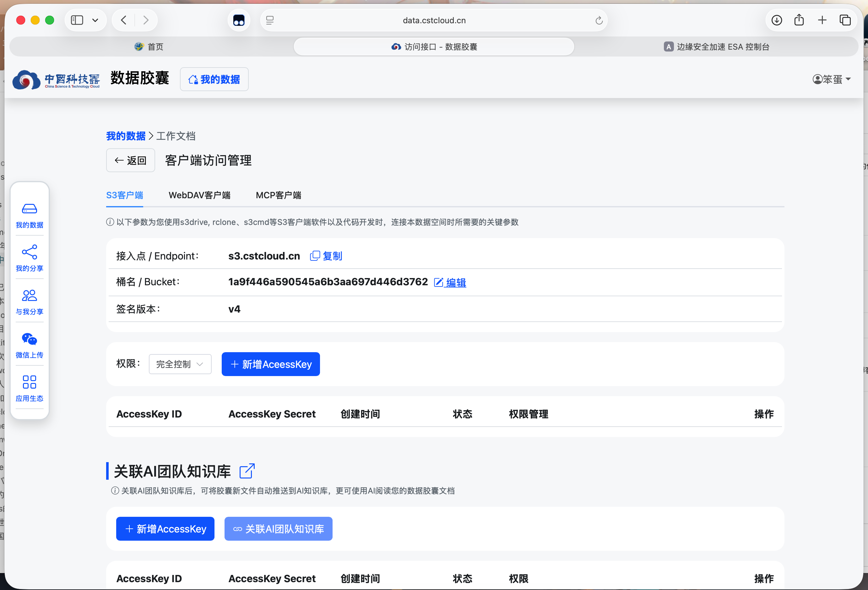Reload page using address bar refresh icon
The width and height of the screenshot is (868, 590).
tap(599, 20)
